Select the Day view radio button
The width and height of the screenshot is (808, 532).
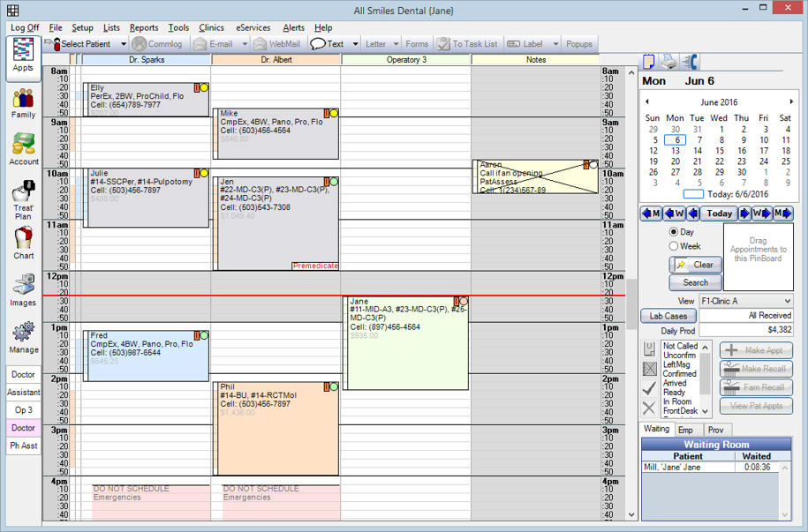pos(674,232)
